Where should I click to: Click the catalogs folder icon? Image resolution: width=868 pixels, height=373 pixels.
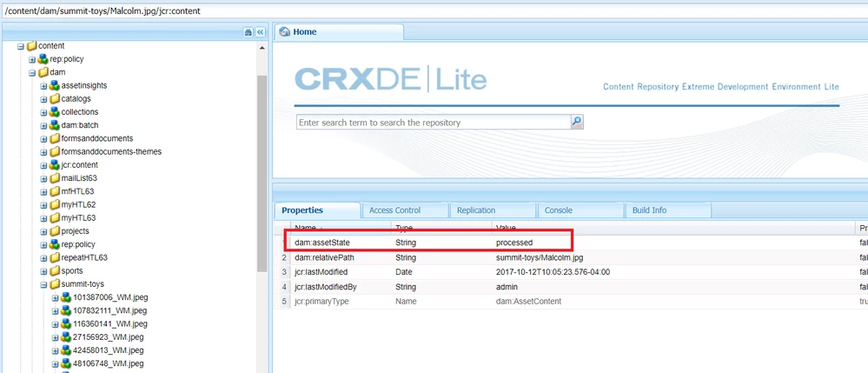(x=54, y=98)
